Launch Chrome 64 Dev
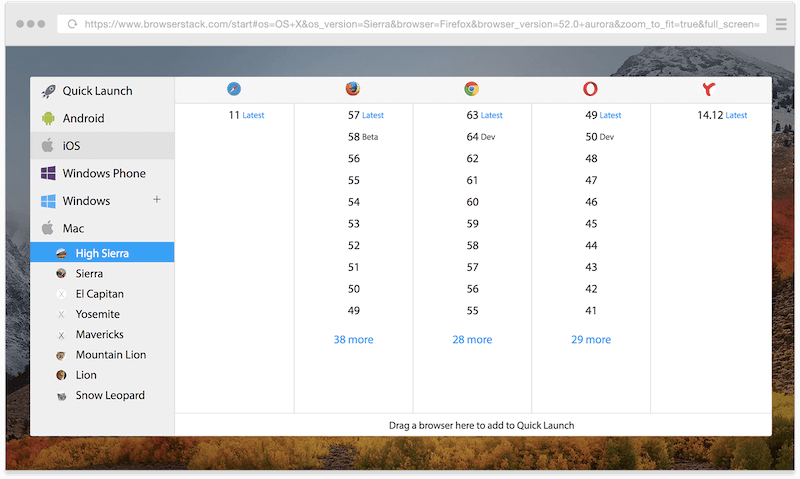This screenshot has height=479, width=800. coord(481,137)
